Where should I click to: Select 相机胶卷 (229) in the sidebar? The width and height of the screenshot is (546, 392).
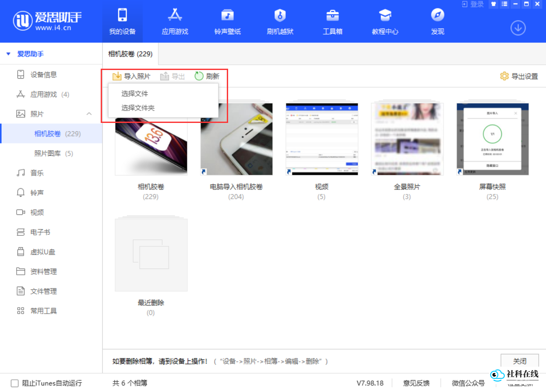point(51,133)
